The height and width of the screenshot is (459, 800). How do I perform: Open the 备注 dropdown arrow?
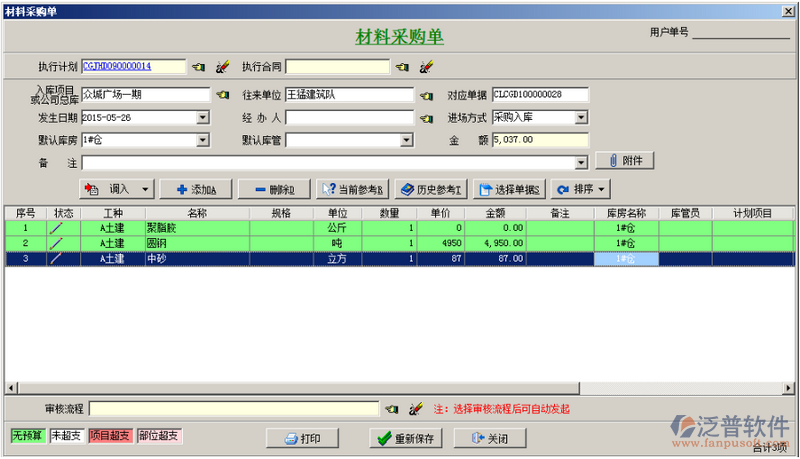pyautogui.click(x=581, y=163)
